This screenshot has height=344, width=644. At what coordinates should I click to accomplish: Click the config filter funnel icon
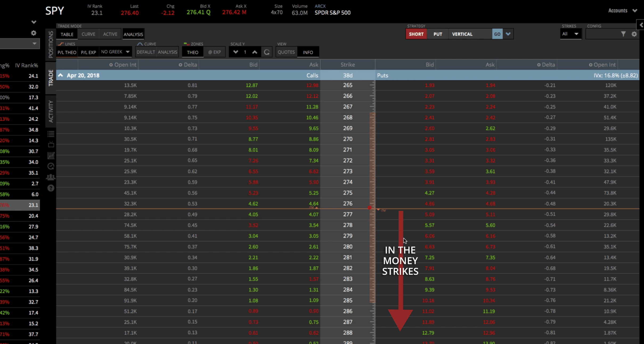point(623,34)
